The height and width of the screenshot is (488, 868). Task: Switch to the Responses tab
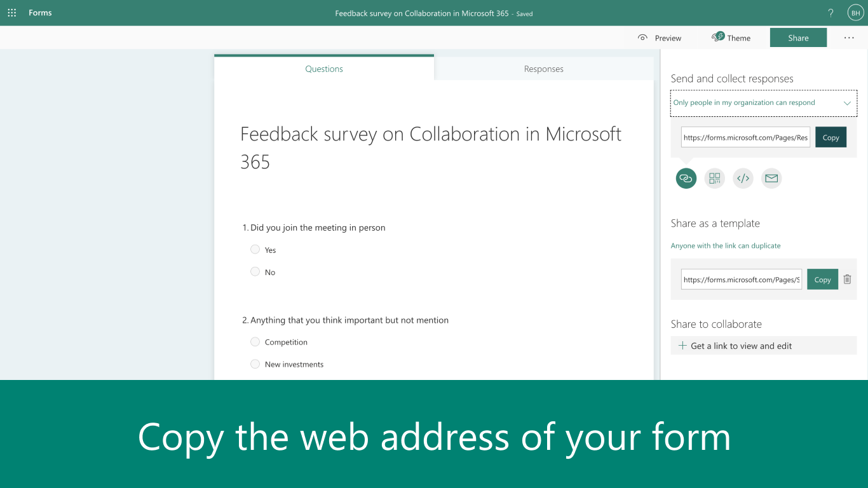tap(544, 69)
